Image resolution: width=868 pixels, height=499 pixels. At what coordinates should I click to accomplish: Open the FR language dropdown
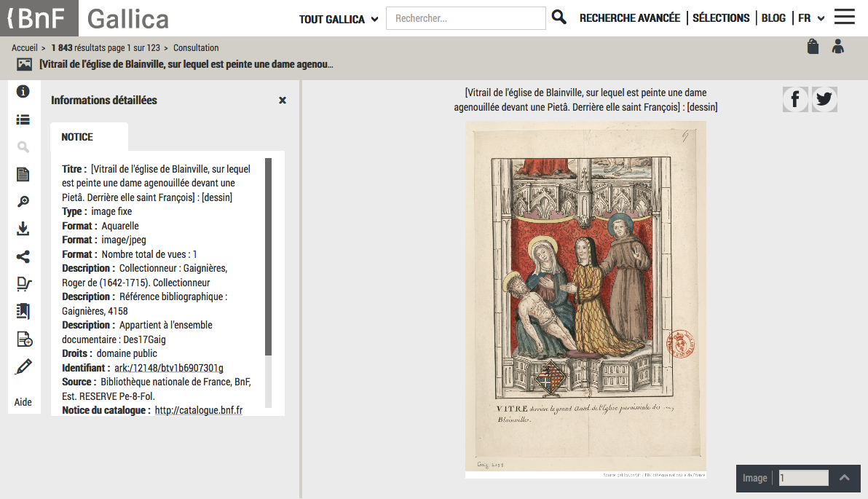pos(811,18)
